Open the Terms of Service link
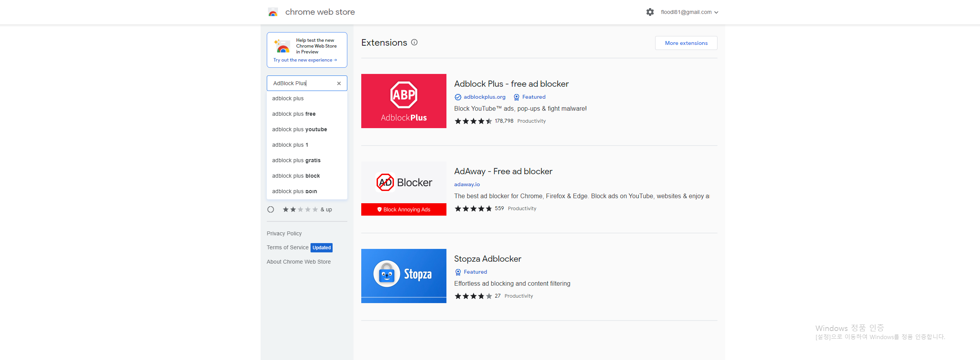Viewport: 980px width, 360px height. (x=287, y=247)
